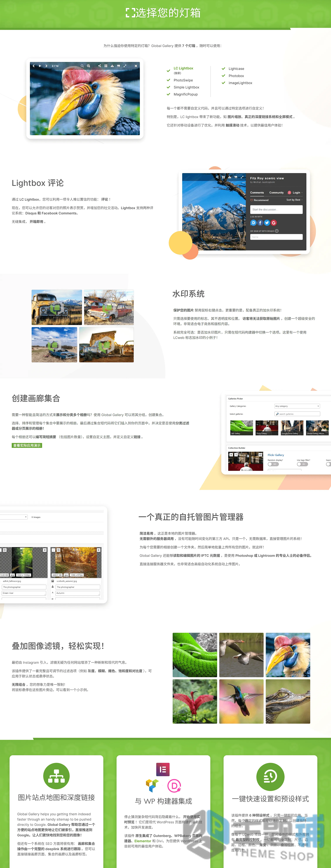Start slideshow with hornbill lightbox play icon
This screenshot has height=868, width=331.
tap(40, 66)
